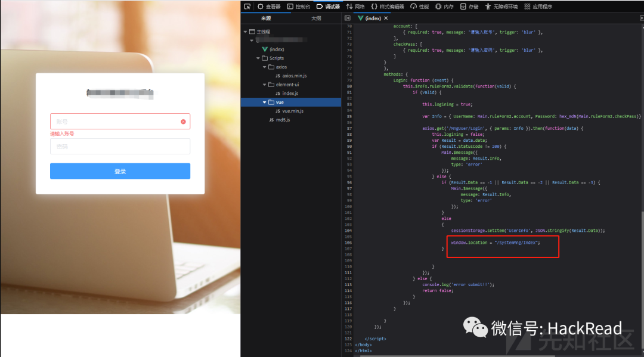This screenshot has height=357, width=644.
Task: Click the 'this.logining = true;' line
Action: click(447, 104)
